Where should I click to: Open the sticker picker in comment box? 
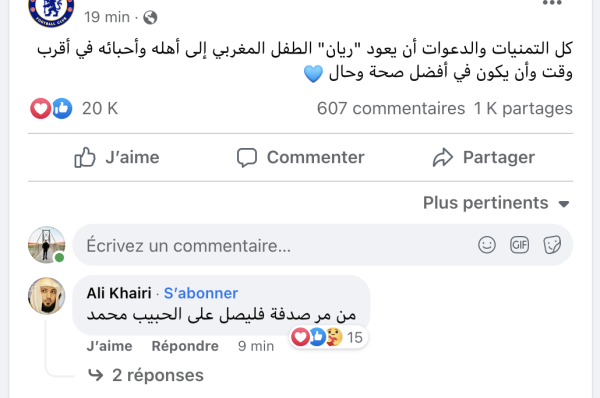[552, 245]
